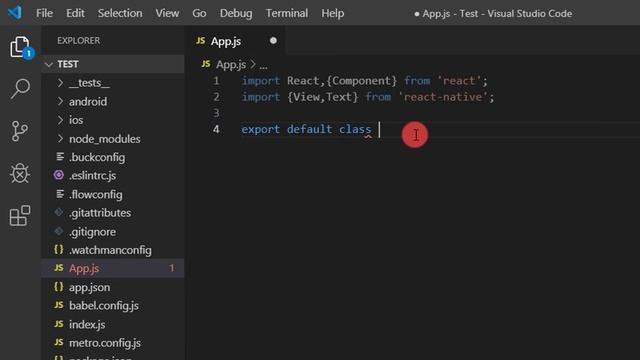Image resolution: width=640 pixels, height=360 pixels.
Task: Open index.js file in explorer
Action: point(87,324)
